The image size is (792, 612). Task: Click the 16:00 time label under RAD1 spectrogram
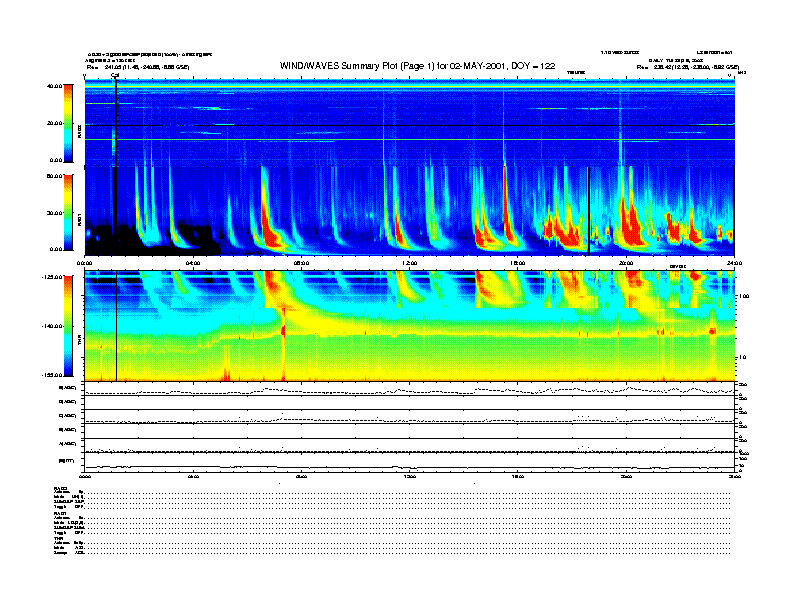(x=518, y=263)
